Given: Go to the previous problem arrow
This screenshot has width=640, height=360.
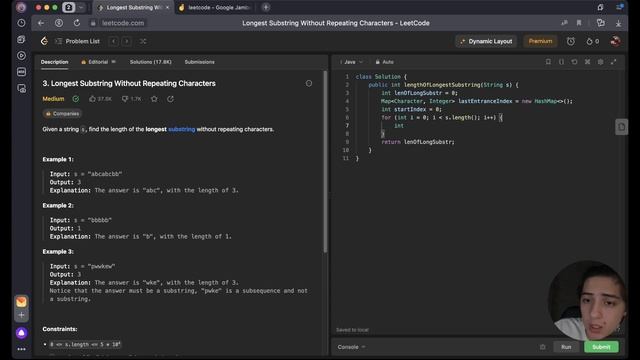Looking at the screenshot, I should [114, 41].
